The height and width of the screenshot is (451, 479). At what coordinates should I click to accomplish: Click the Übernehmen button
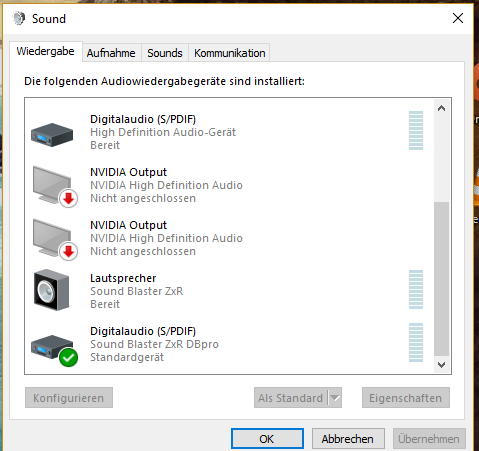point(429,439)
